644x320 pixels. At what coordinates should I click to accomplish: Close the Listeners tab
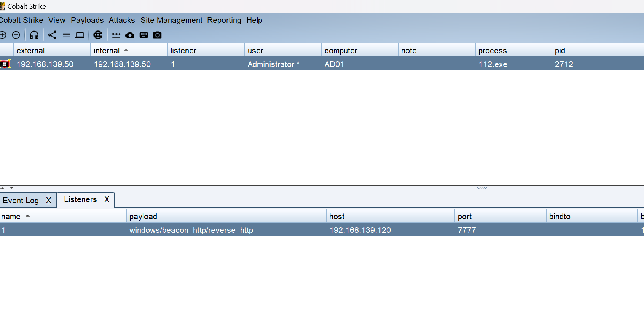click(107, 199)
